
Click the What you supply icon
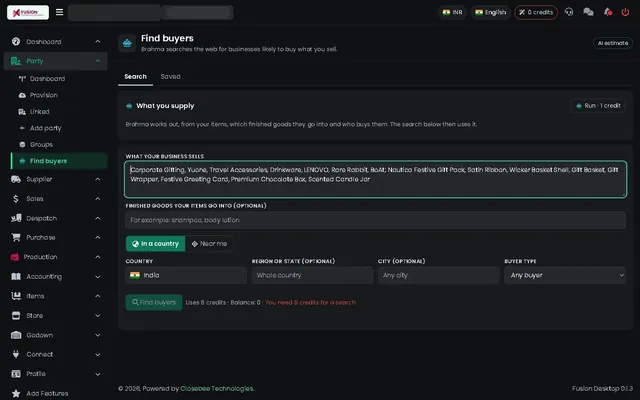tap(129, 106)
